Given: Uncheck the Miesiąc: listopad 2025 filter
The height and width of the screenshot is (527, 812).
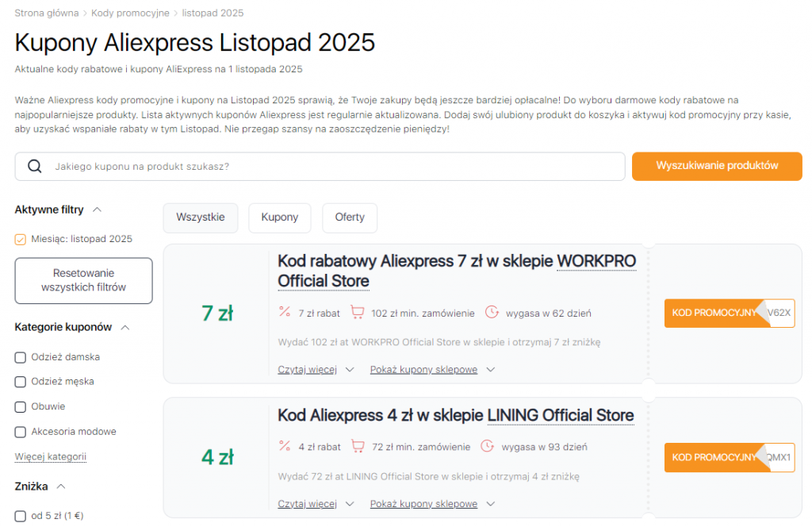Looking at the screenshot, I should (21, 239).
